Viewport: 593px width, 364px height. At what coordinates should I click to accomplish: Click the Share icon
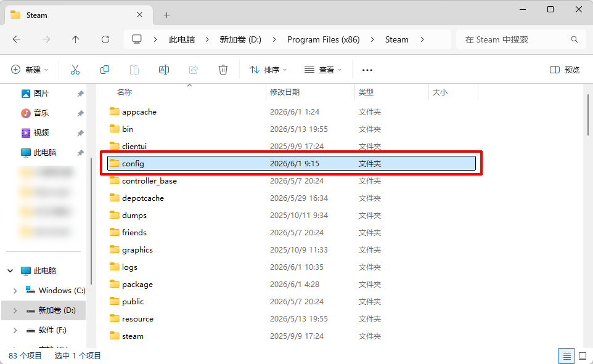coord(194,70)
